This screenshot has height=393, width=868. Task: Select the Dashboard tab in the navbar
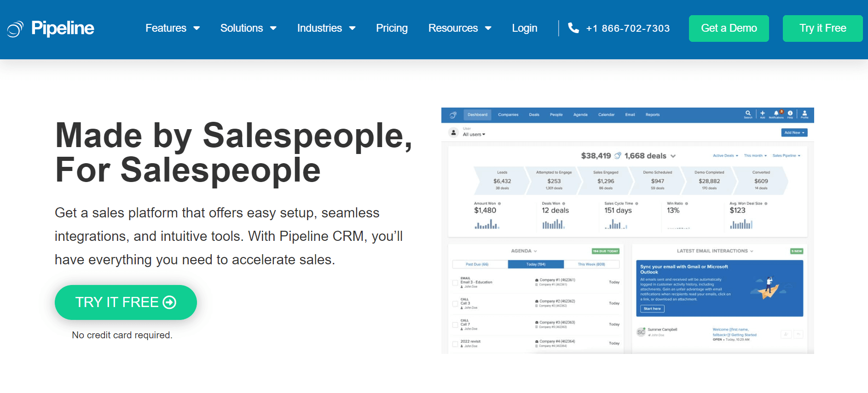click(x=477, y=115)
